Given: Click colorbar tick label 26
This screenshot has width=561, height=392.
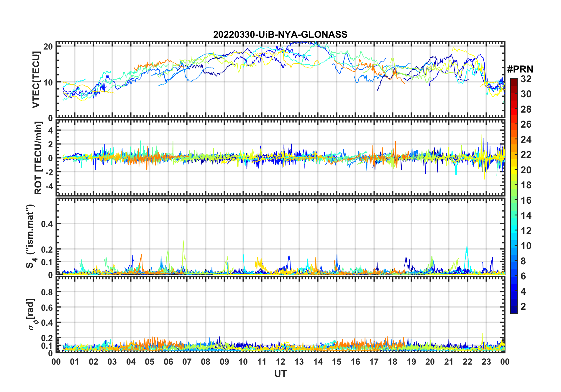Looking at the screenshot, I should tap(526, 124).
